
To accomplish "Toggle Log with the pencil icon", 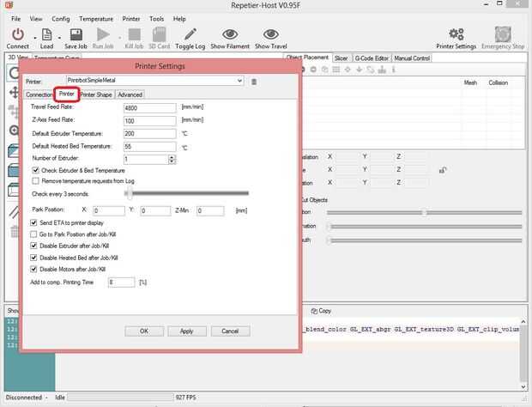I will (x=190, y=34).
